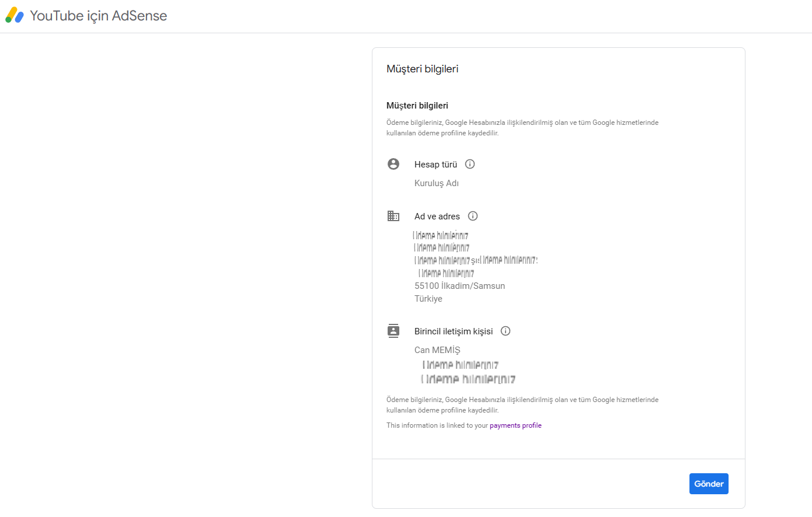Click the bold Müşteri bilgileri subheading

[417, 106]
